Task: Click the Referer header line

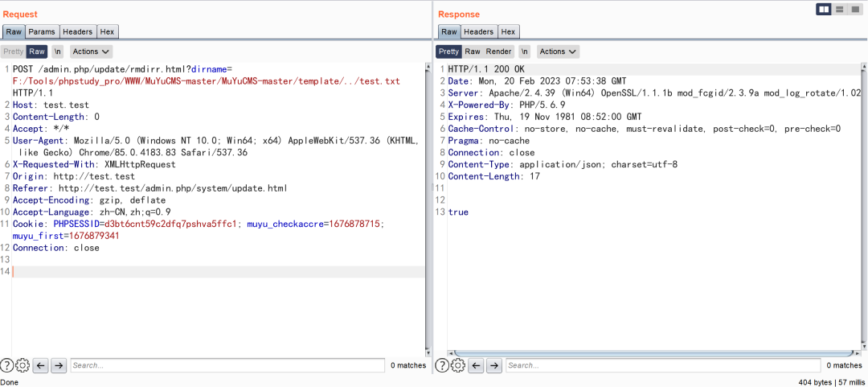Action: click(x=150, y=188)
